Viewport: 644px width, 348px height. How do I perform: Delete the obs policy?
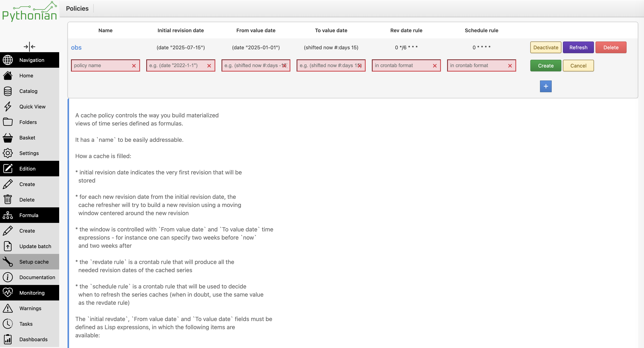tap(611, 47)
